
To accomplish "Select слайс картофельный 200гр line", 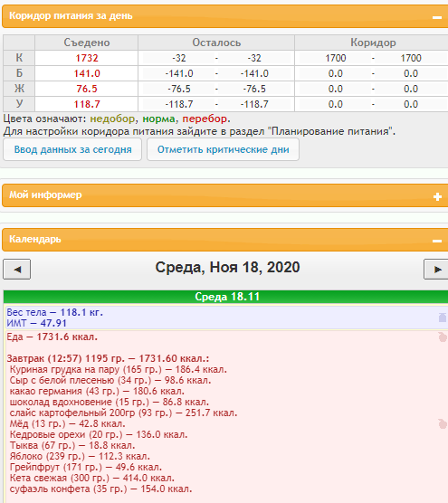I will coord(123,413).
